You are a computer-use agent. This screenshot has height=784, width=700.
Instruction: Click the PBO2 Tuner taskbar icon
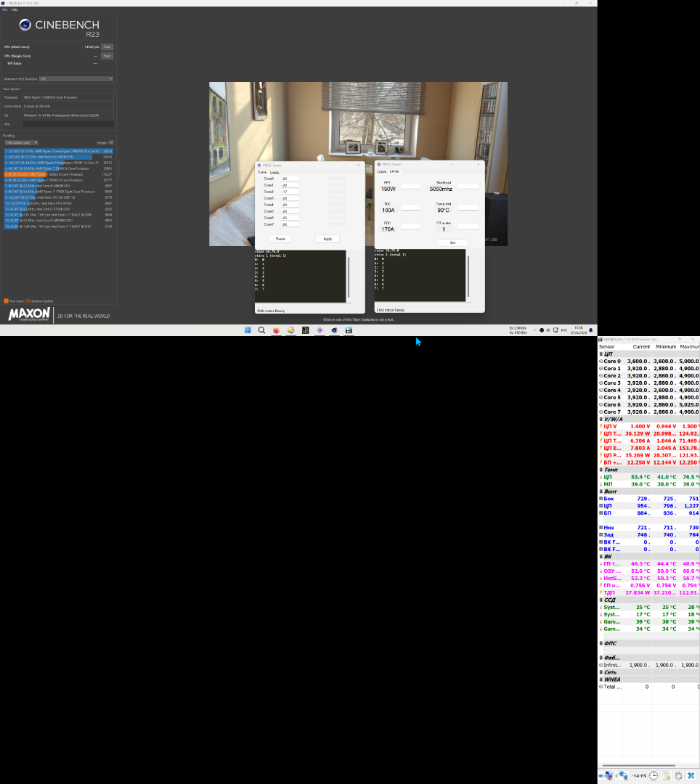click(x=320, y=330)
